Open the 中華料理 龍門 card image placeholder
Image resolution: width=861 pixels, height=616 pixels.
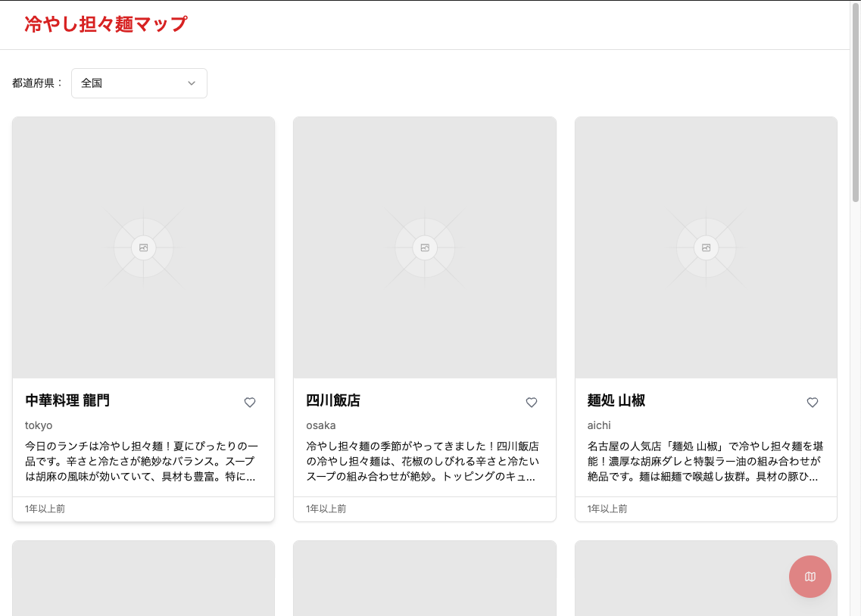pyautogui.click(x=143, y=247)
